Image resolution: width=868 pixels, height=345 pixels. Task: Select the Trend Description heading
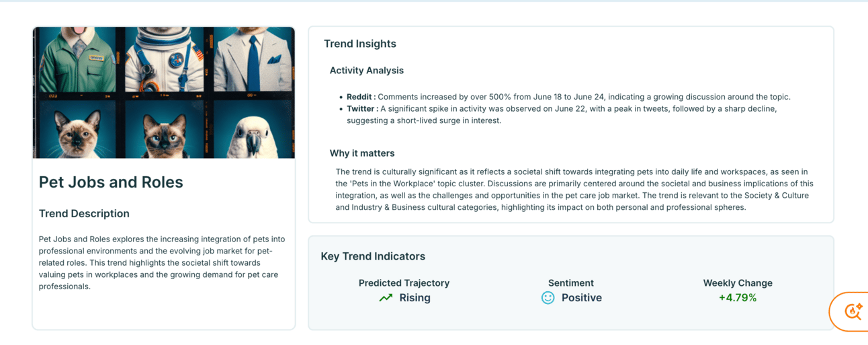click(84, 214)
